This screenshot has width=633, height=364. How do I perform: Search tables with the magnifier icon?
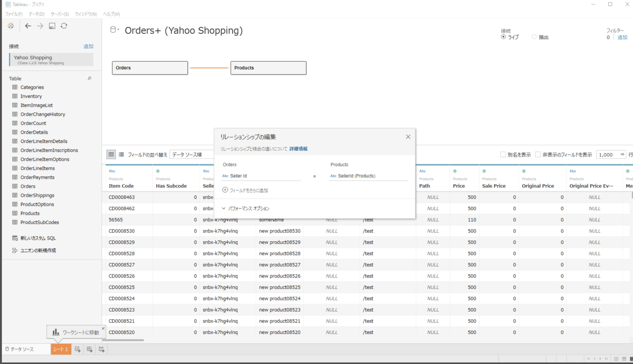click(89, 78)
